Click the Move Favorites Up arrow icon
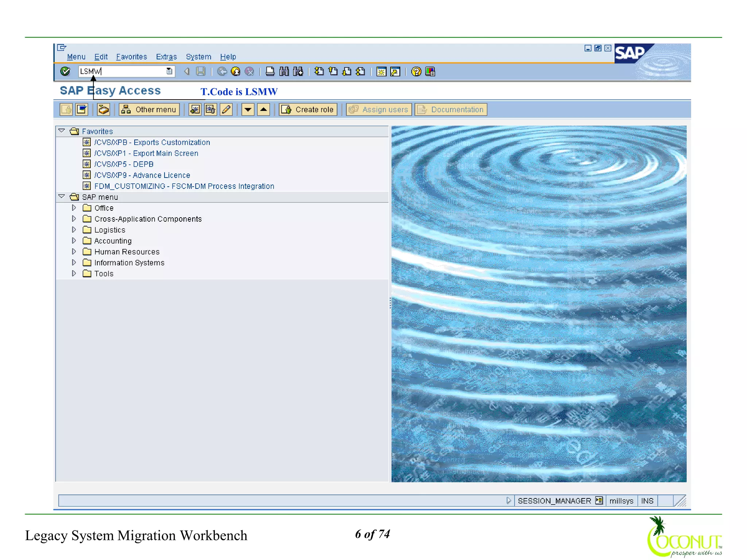This screenshot has width=747, height=560. coord(263,109)
